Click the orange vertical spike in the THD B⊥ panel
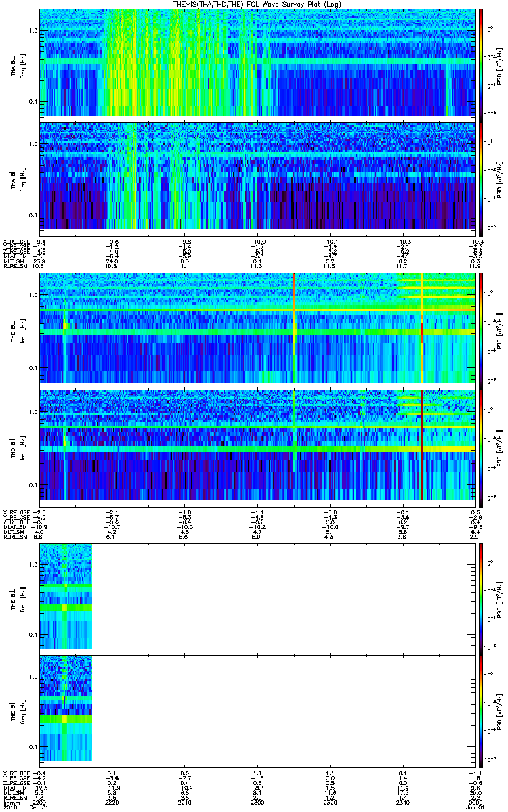This screenshot has height=812, width=508. pos(295,328)
